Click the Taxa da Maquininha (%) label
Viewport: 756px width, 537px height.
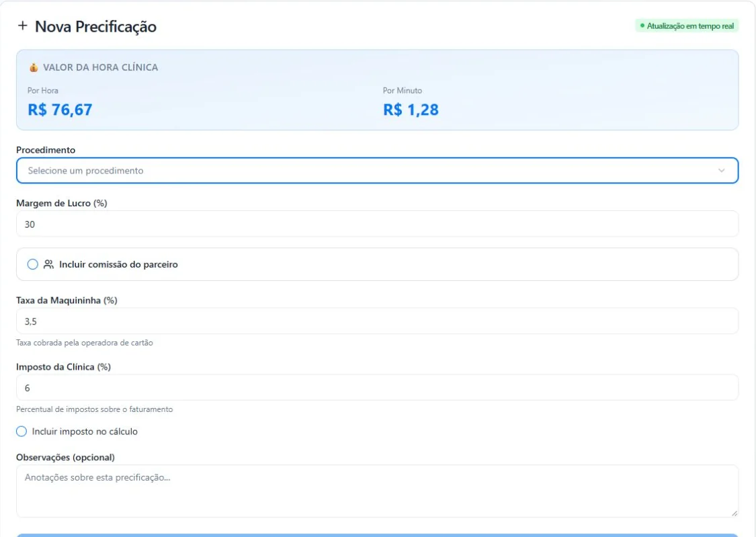67,300
